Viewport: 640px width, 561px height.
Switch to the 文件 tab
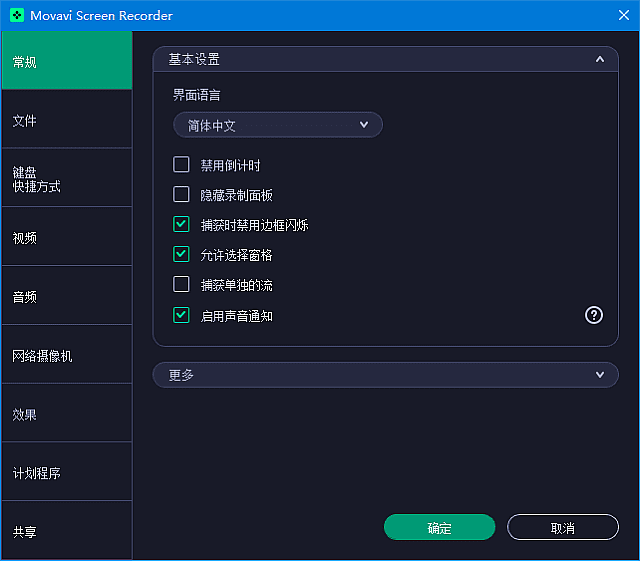pos(66,120)
